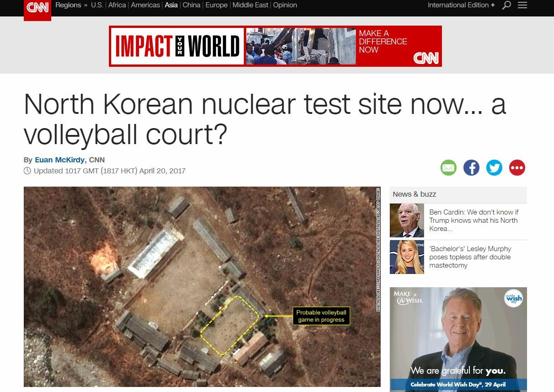Expand the International Edition selector
The height and width of the screenshot is (392, 554).
[x=461, y=5]
